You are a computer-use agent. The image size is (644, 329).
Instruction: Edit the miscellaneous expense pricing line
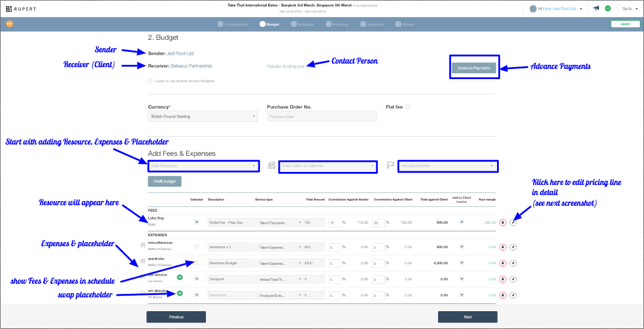(x=513, y=246)
